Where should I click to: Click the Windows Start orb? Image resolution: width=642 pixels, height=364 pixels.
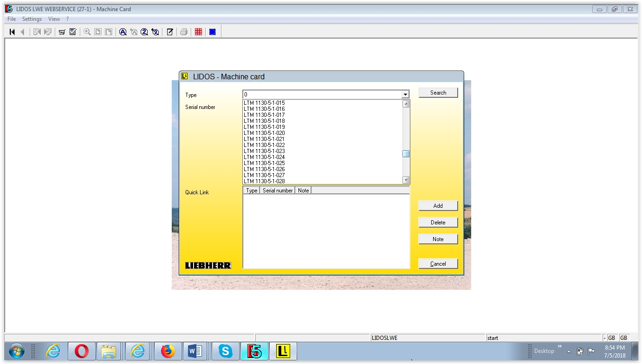(16, 351)
